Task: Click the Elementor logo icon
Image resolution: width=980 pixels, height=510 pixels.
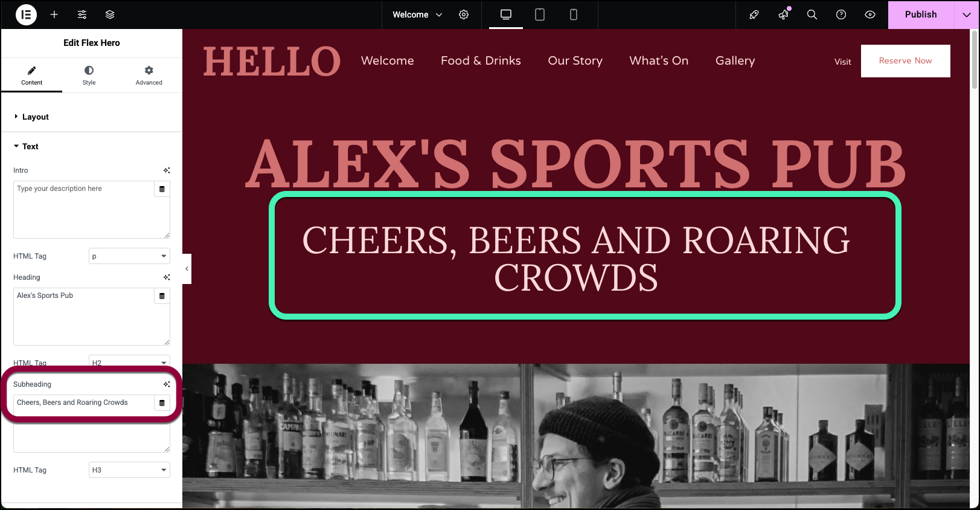Action: tap(26, 15)
